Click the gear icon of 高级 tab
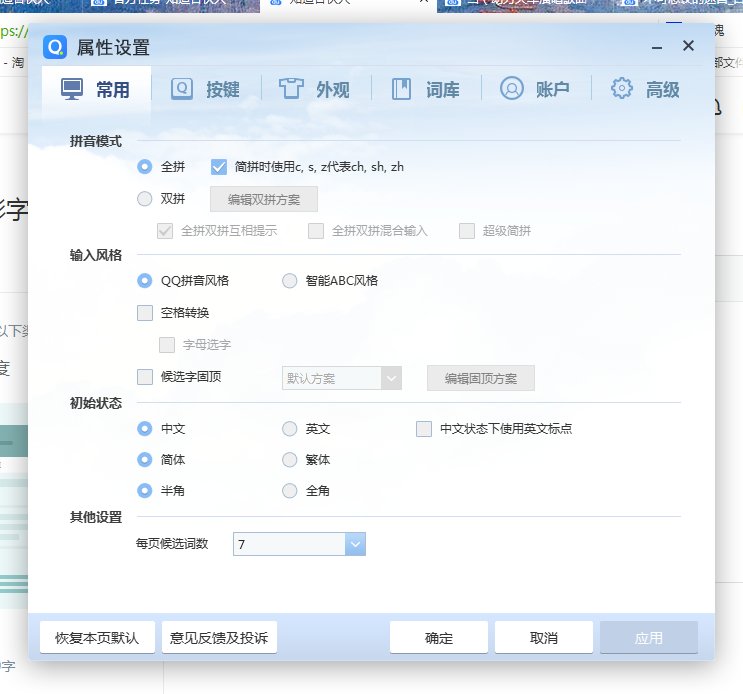Screen dimensions: 743x694 click(x=622, y=88)
